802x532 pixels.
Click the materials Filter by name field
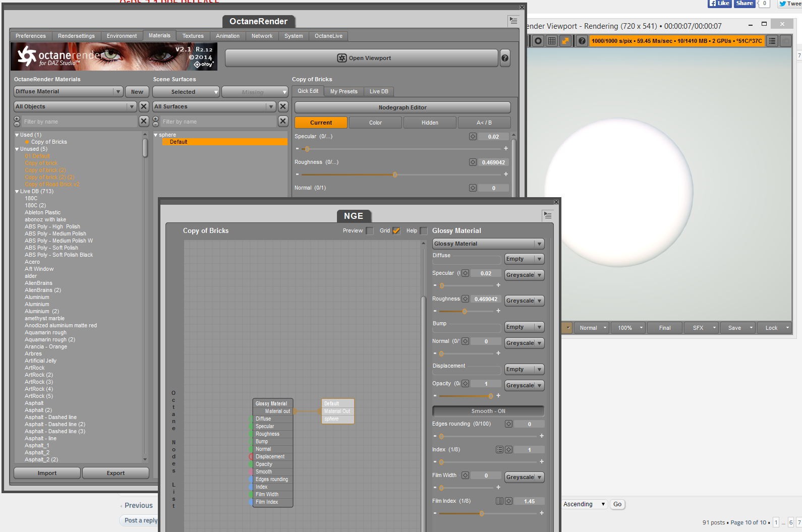79,122
